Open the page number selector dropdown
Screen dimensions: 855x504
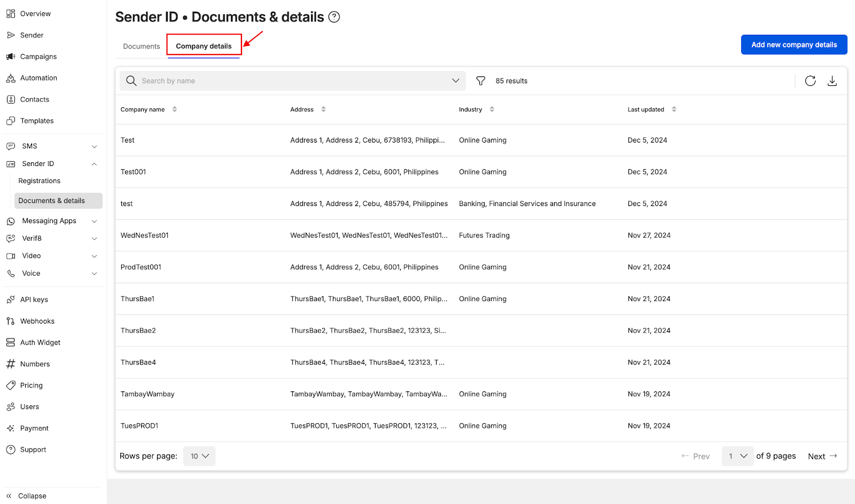(737, 456)
